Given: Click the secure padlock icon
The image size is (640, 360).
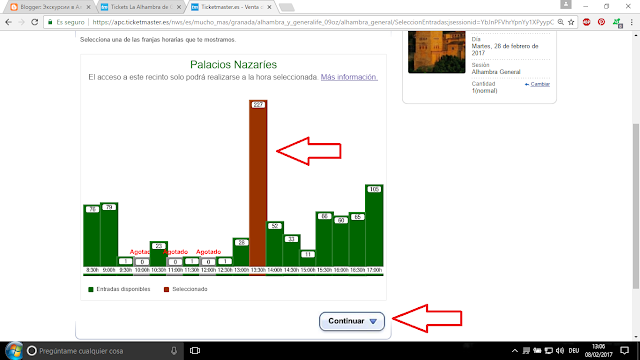Looking at the screenshot, I should 50,22.
